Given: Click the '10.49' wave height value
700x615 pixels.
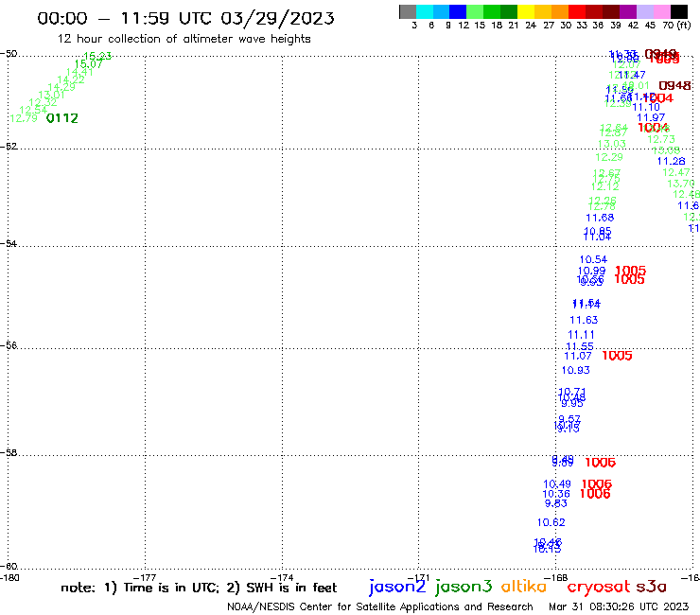Looking at the screenshot, I should pos(557,484).
